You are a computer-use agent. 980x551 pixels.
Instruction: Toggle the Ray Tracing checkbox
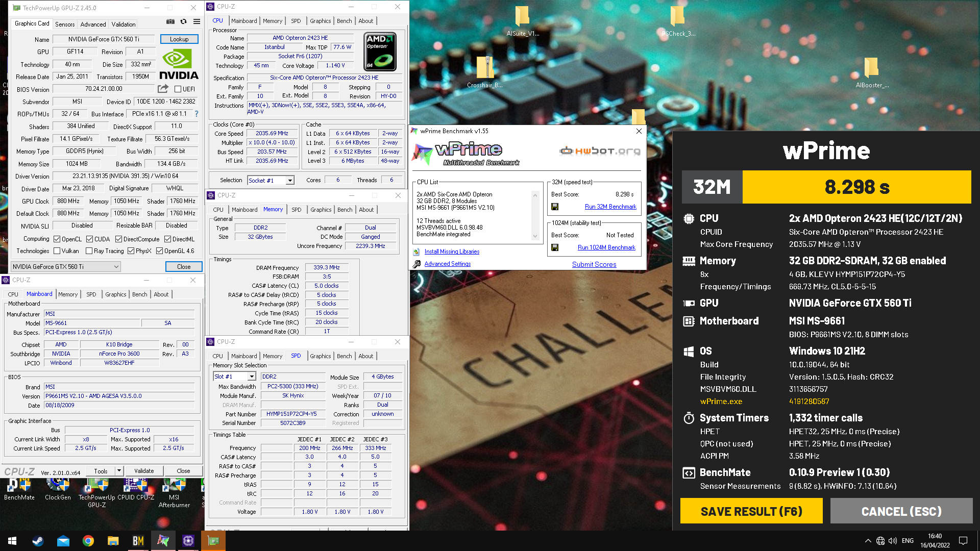pos(89,251)
